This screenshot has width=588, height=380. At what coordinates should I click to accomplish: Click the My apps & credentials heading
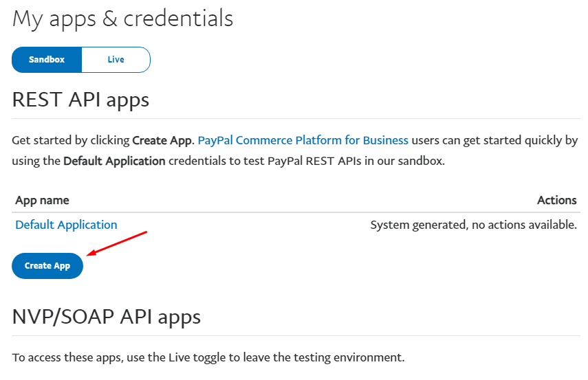[x=122, y=19]
